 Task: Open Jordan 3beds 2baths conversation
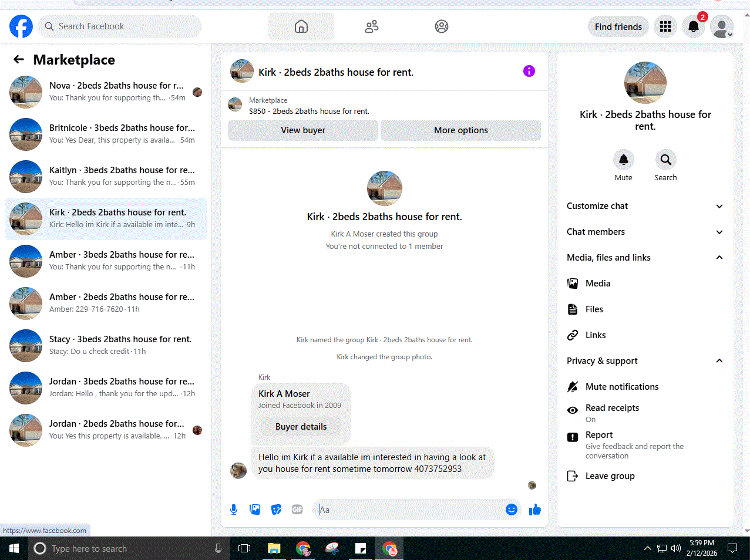(x=106, y=387)
